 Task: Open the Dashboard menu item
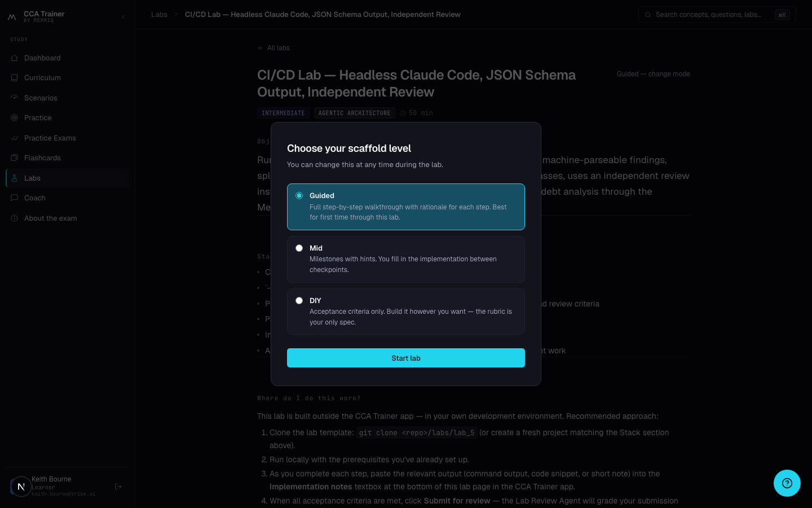click(x=67, y=58)
